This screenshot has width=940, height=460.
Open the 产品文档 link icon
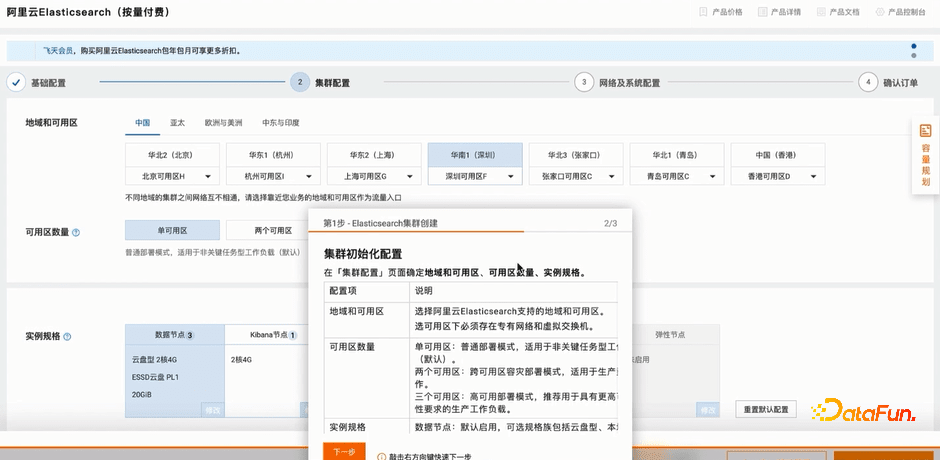(x=821, y=12)
